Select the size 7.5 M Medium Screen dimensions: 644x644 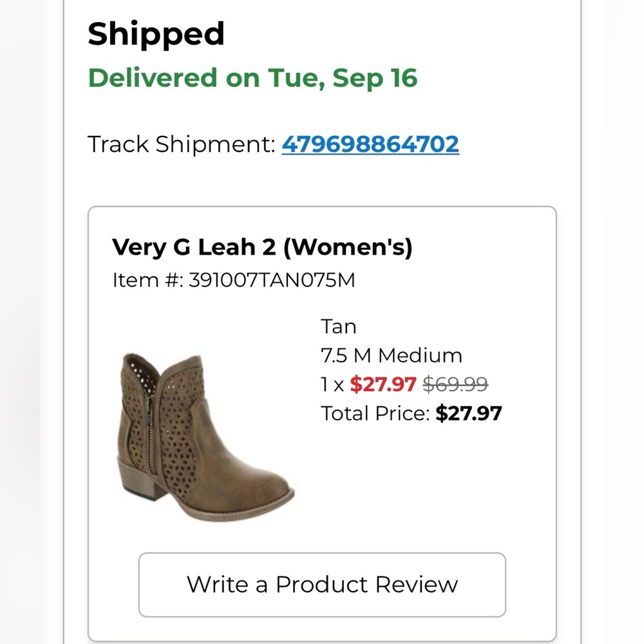coord(391,355)
